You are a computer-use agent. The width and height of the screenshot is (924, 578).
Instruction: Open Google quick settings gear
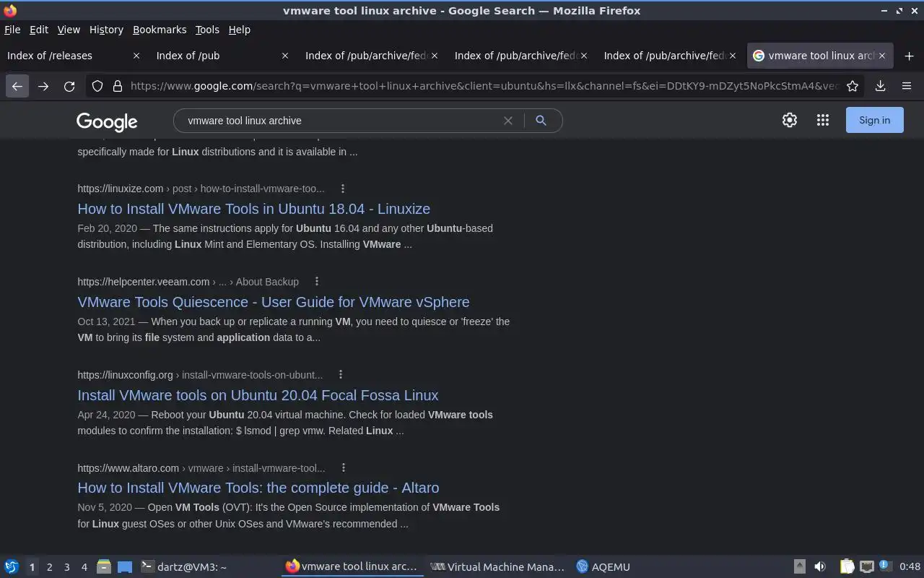pyautogui.click(x=790, y=120)
